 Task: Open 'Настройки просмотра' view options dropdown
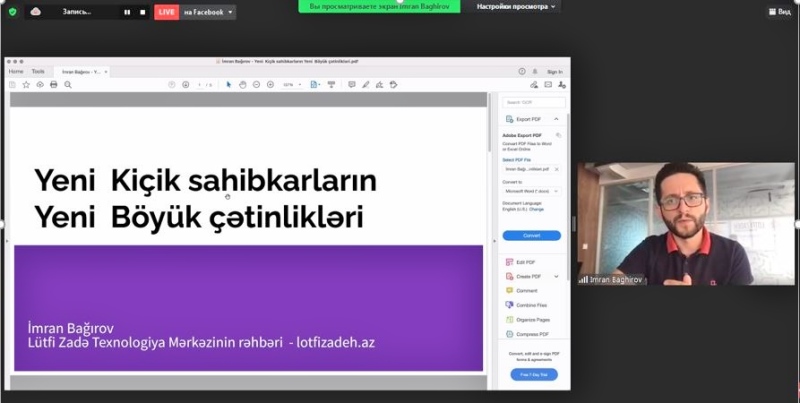tap(516, 7)
